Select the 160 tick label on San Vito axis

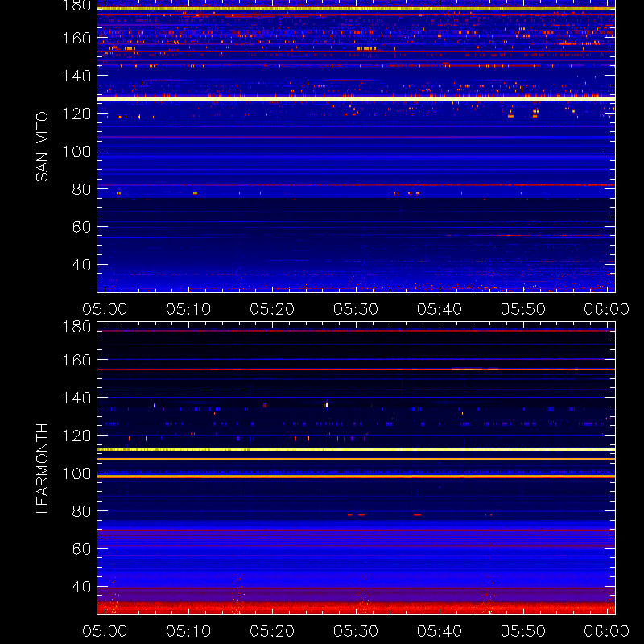tap(76, 38)
